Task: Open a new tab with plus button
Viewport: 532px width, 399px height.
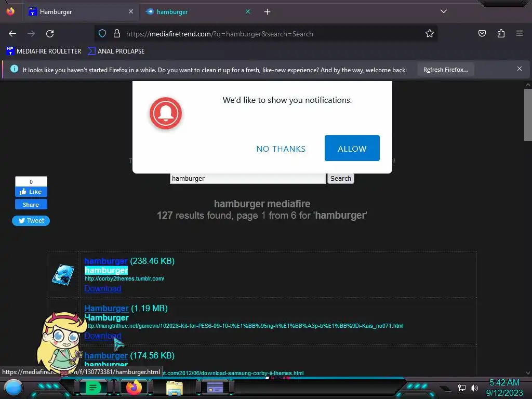Action: click(268, 12)
